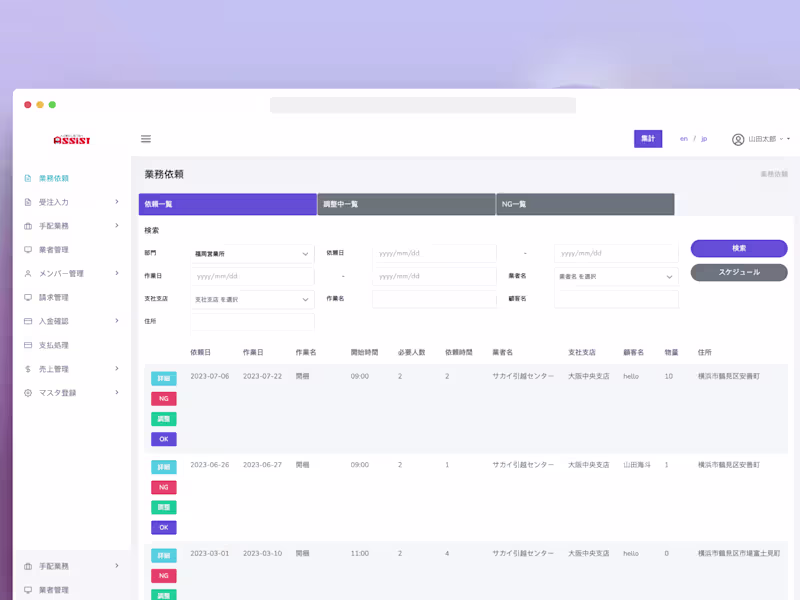Expand the 受注入力 chevron
800x600 pixels.
(x=117, y=202)
